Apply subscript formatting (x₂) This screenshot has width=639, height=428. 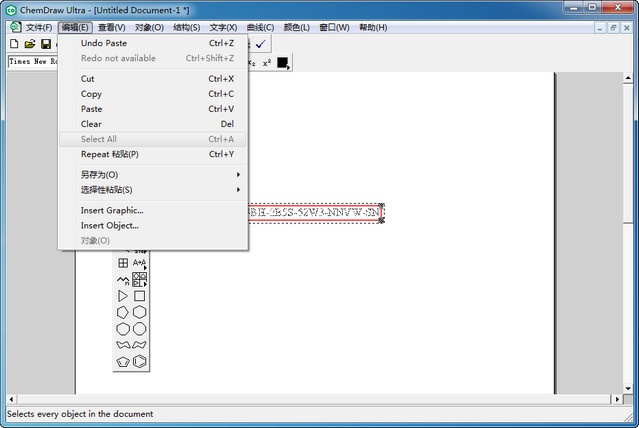point(252,63)
